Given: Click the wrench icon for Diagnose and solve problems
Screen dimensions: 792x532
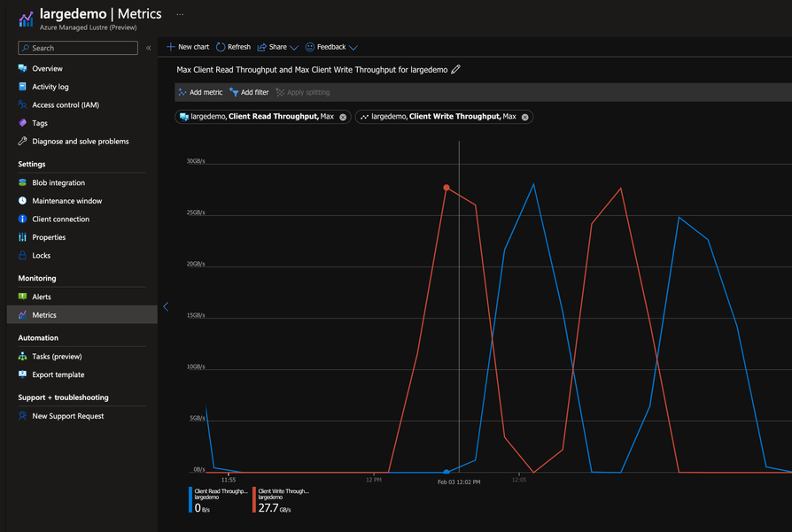Looking at the screenshot, I should pos(22,142).
